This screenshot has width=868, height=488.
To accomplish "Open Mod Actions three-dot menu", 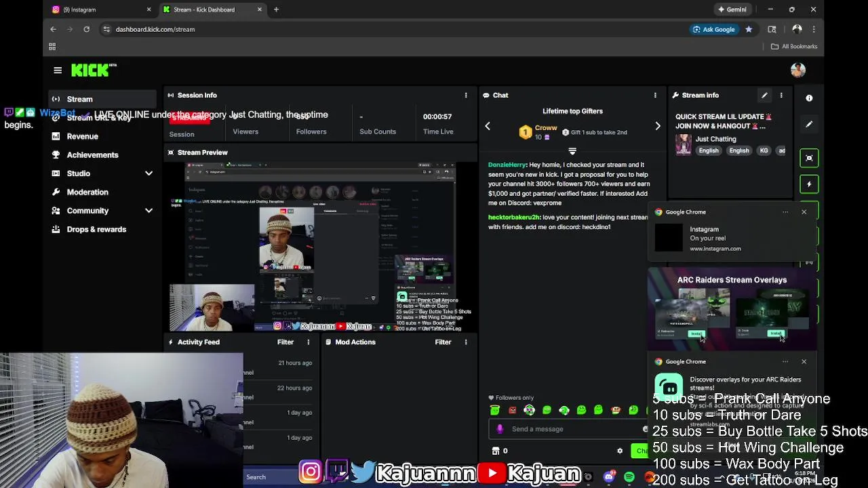I will [466, 342].
